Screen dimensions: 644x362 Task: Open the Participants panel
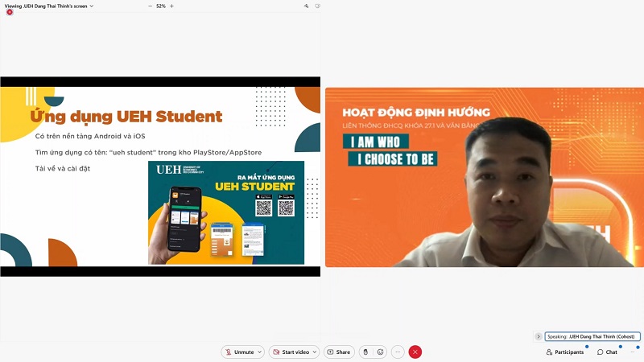[565, 352]
